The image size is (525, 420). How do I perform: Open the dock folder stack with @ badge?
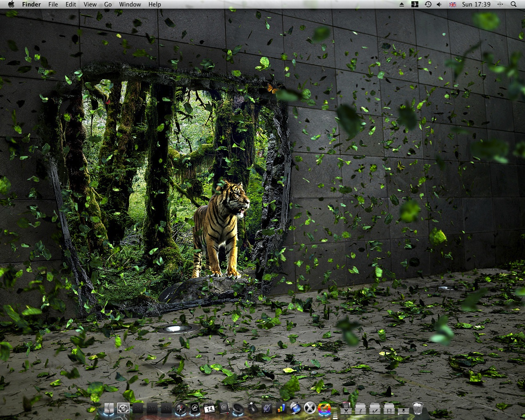(x=346, y=408)
